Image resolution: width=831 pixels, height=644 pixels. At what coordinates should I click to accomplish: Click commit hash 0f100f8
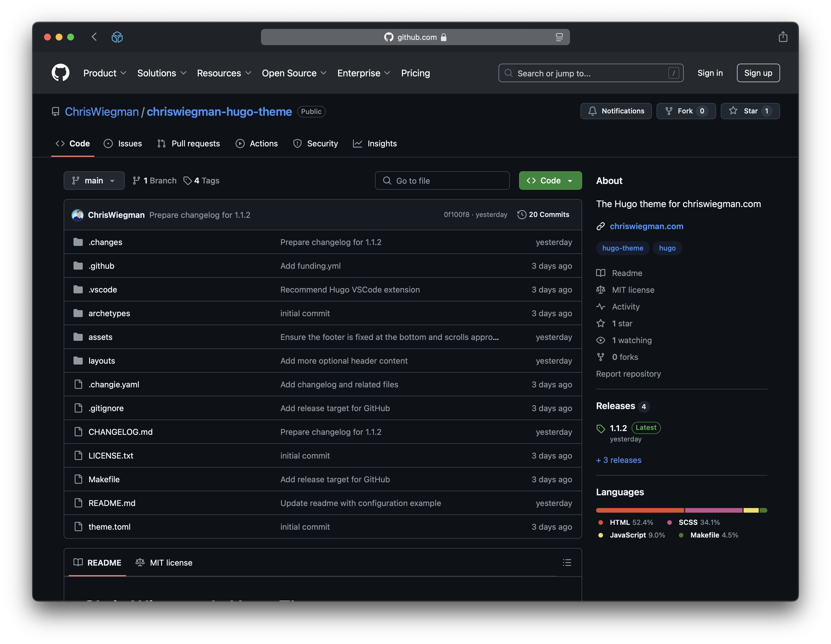(456, 215)
